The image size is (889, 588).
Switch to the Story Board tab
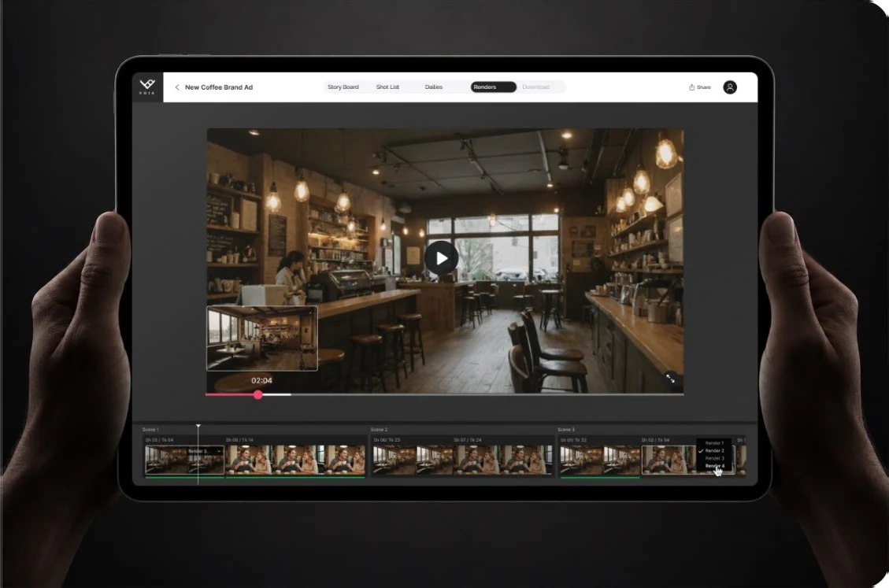343,87
